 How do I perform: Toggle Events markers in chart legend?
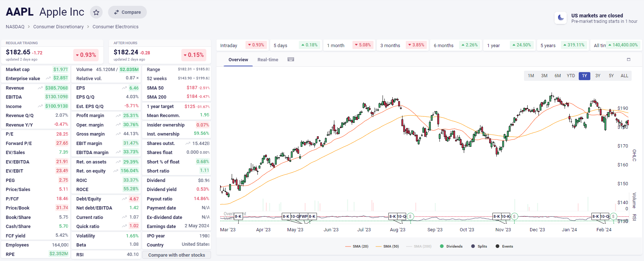coord(504,246)
